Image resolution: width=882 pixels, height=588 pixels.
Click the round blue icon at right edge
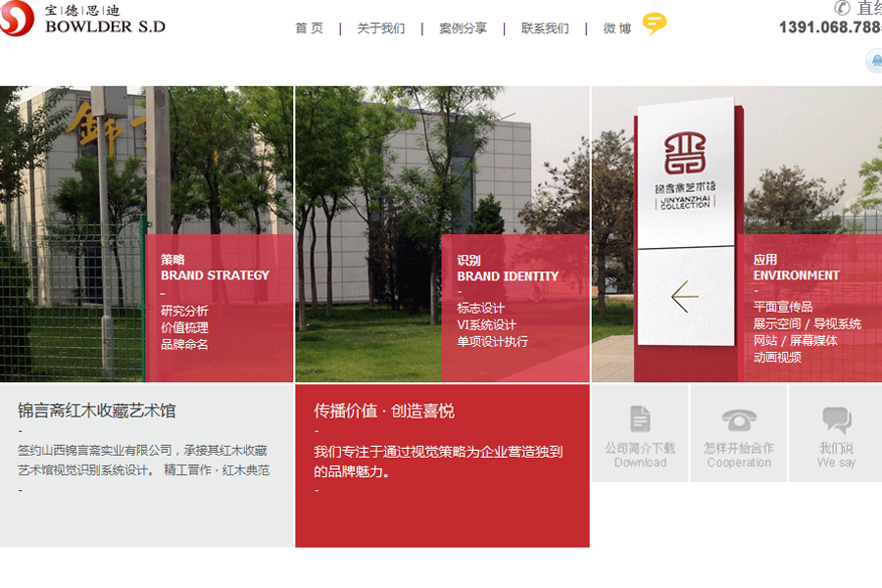coord(874,61)
